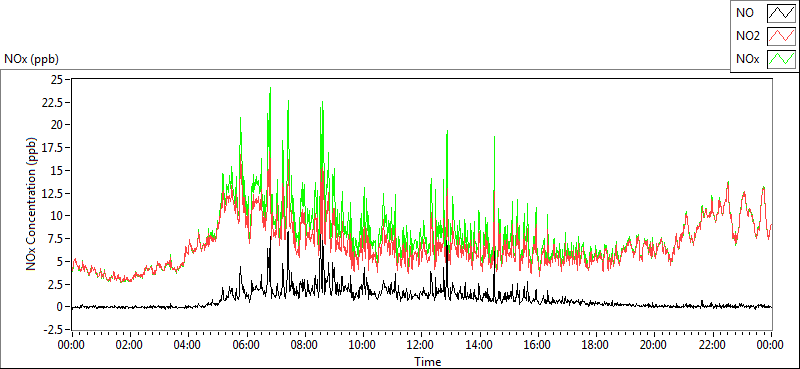Select the NO2 legend label
Screen dimensions: 800x369
748,36
